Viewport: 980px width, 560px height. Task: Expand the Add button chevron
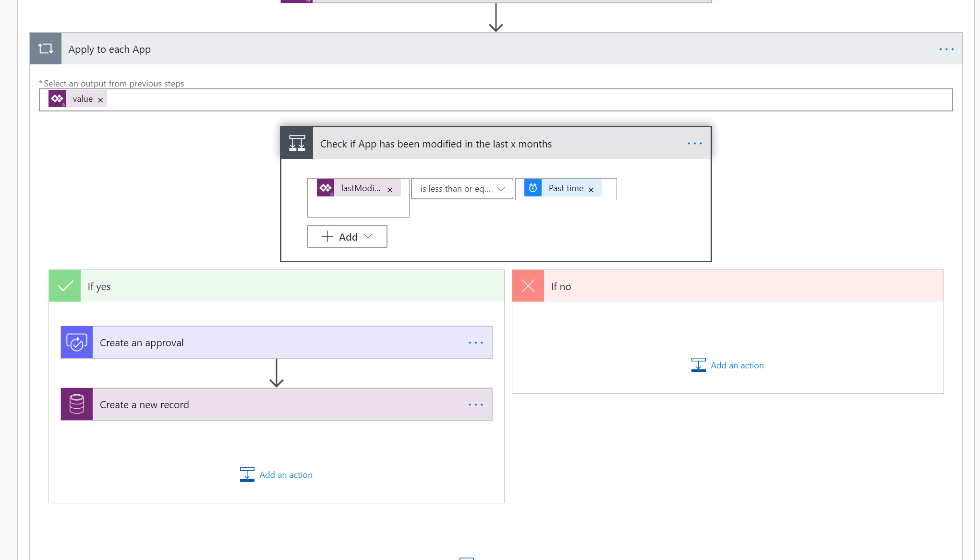coord(369,236)
